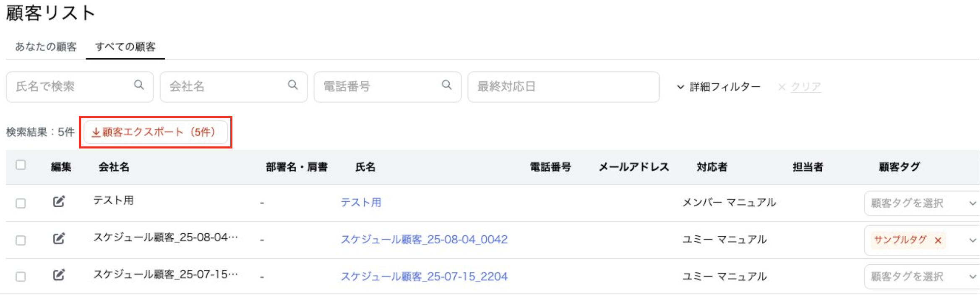Open the テスト用 customer name link
The width and height of the screenshot is (980, 297).
tap(361, 203)
